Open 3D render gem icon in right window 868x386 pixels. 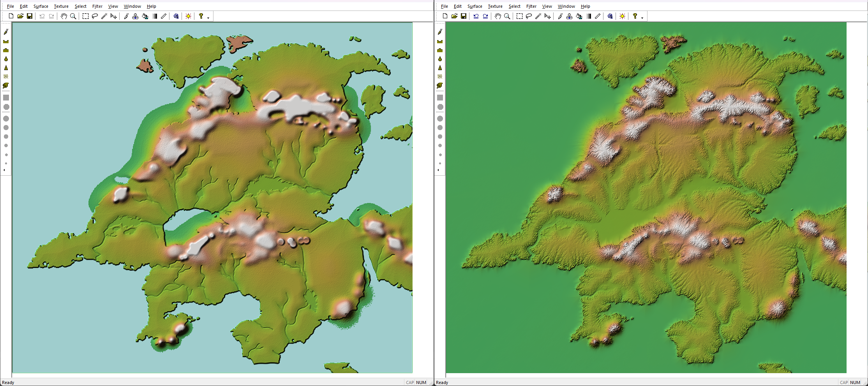pyautogui.click(x=610, y=16)
